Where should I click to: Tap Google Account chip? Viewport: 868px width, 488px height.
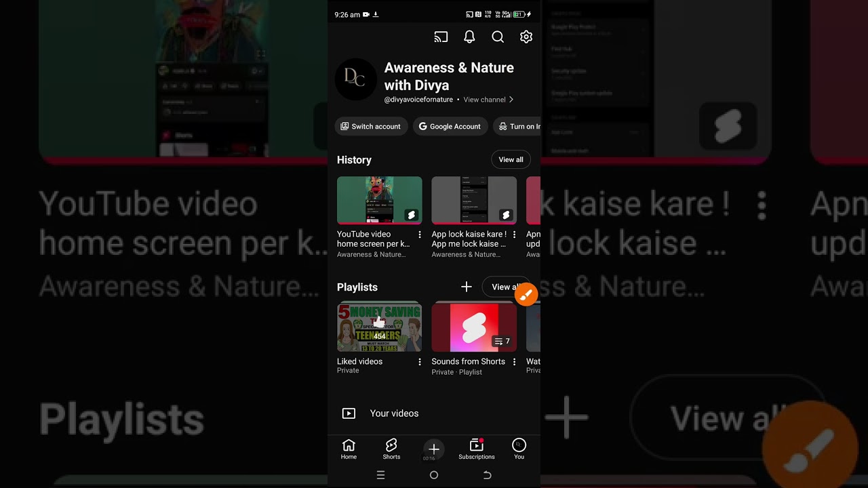point(450,126)
